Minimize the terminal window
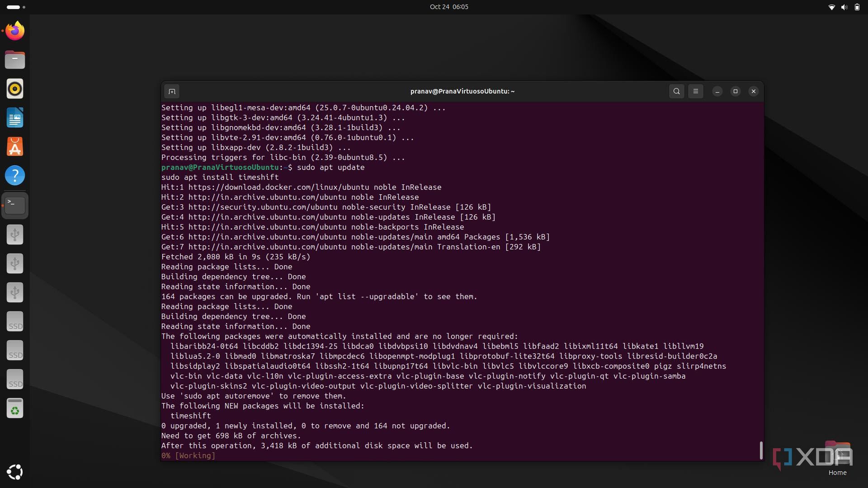Screen dimensions: 868x488 (717, 91)
